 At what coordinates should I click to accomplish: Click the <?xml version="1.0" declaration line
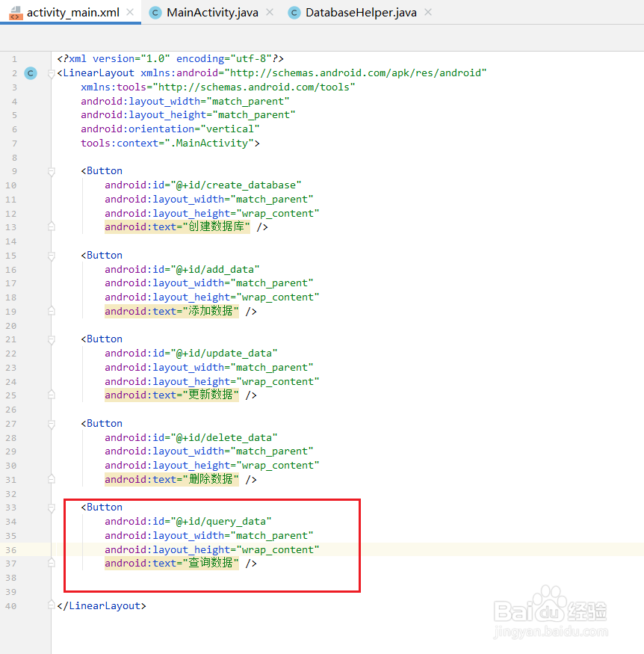click(170, 59)
